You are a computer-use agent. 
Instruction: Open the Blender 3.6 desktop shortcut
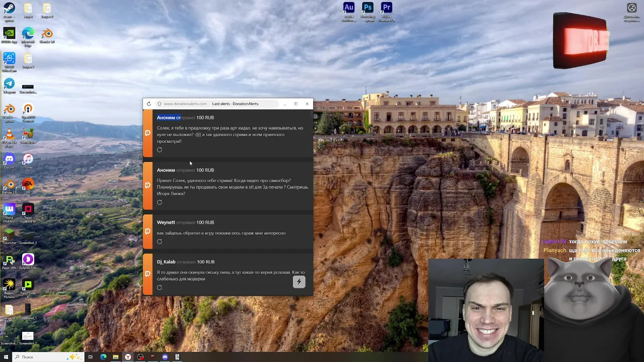[x=9, y=187]
